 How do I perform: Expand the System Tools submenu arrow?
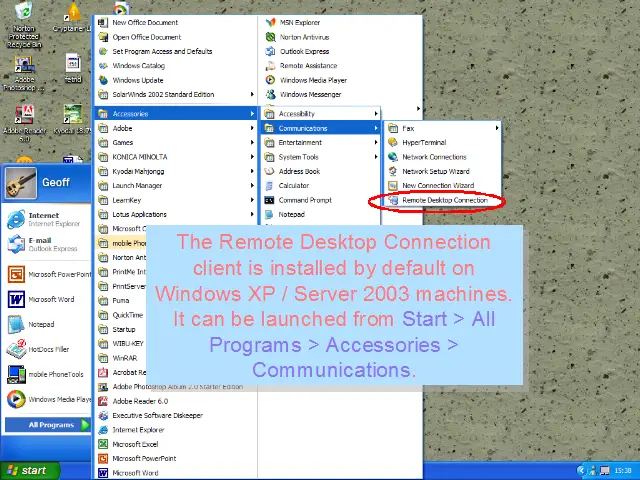pyautogui.click(x=376, y=157)
